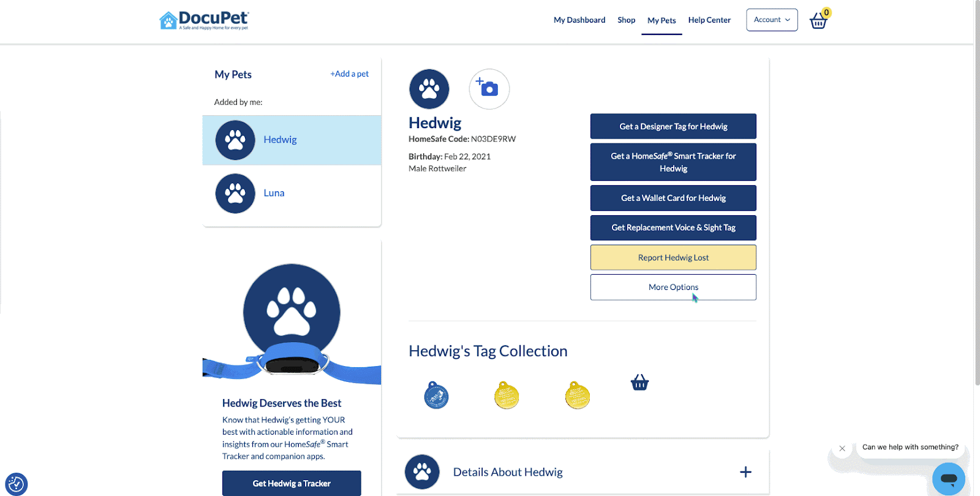Click the DocuPet logo
The width and height of the screenshot is (980, 496).
[204, 20]
